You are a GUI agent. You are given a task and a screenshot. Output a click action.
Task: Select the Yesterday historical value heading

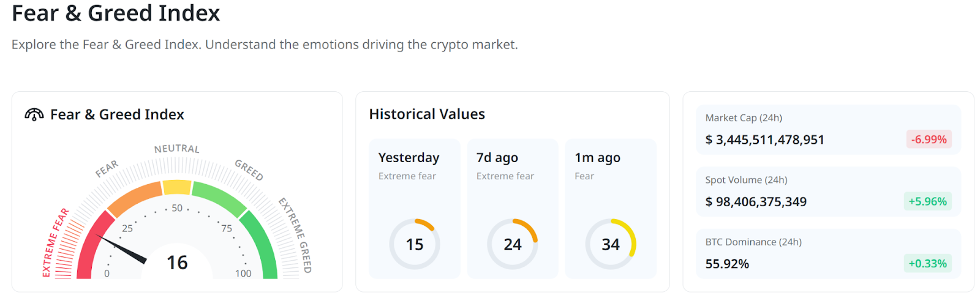tap(409, 158)
